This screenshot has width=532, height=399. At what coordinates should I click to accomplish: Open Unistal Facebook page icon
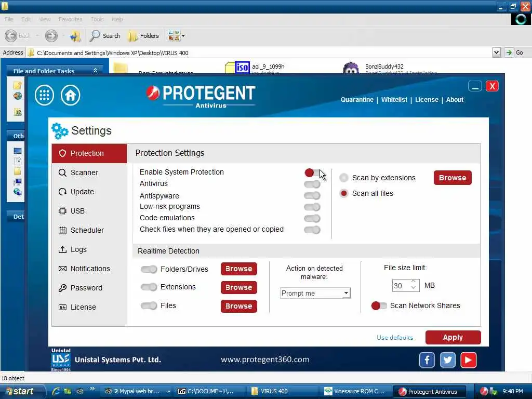click(x=427, y=360)
